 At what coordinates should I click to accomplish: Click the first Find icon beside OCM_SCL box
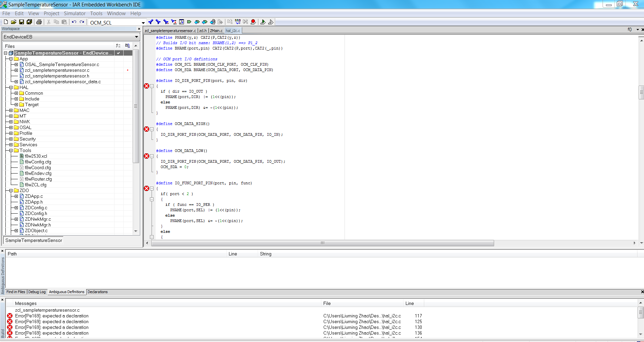pyautogui.click(x=151, y=22)
